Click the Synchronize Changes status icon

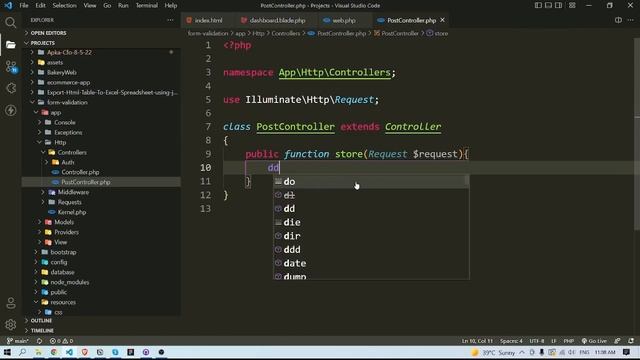tap(39, 341)
